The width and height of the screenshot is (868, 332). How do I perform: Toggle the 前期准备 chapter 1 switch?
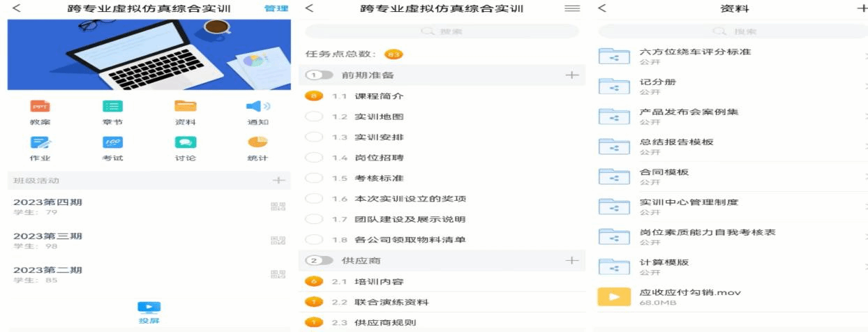319,75
